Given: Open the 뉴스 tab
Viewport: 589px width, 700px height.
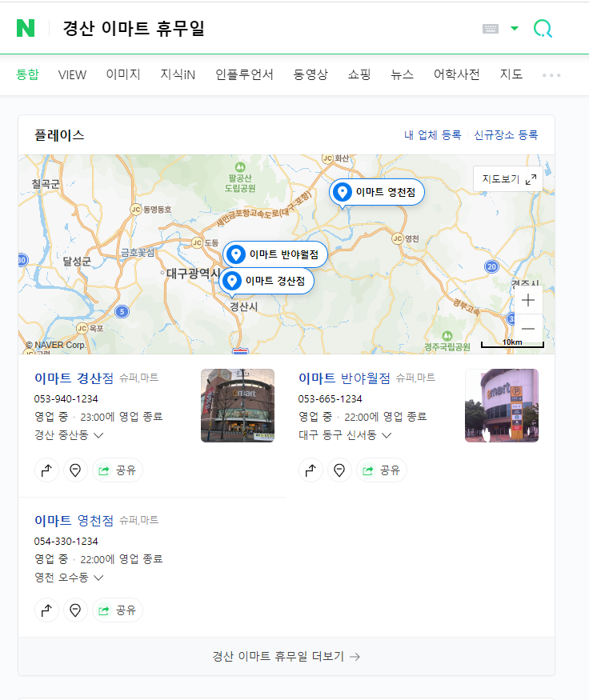Looking at the screenshot, I should coord(402,74).
